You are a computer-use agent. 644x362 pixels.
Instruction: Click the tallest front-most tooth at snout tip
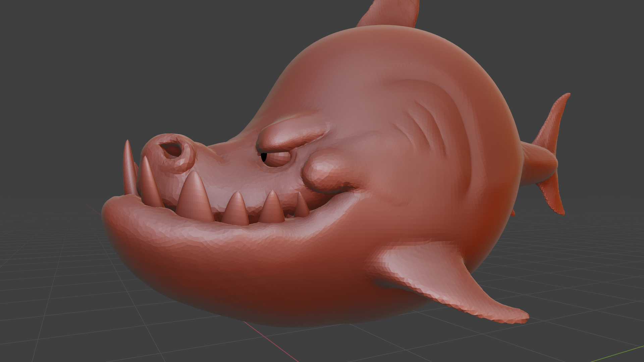tap(129, 168)
